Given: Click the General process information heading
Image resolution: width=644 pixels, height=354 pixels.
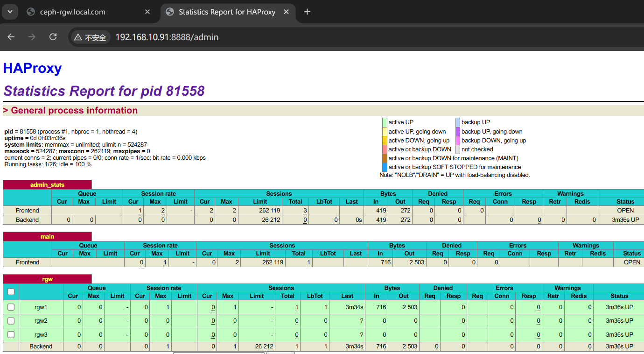Looking at the screenshot, I should pyautogui.click(x=70, y=111).
